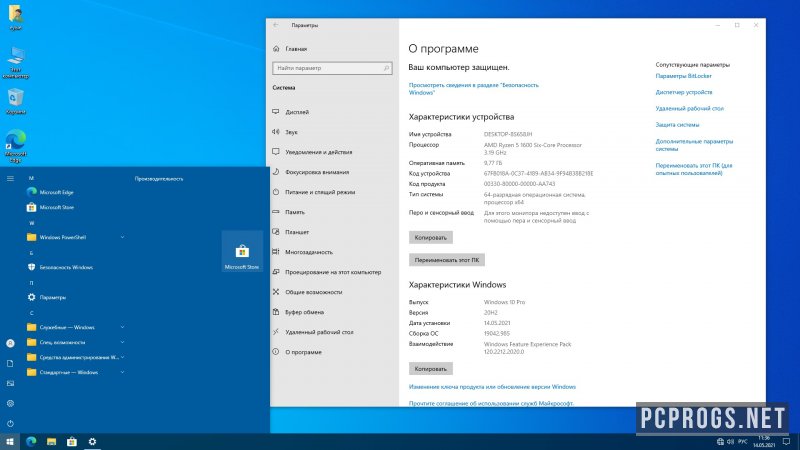This screenshot has height=450, width=800.
Task: Open Pictures icon in Start rail
Action: pos(10,383)
